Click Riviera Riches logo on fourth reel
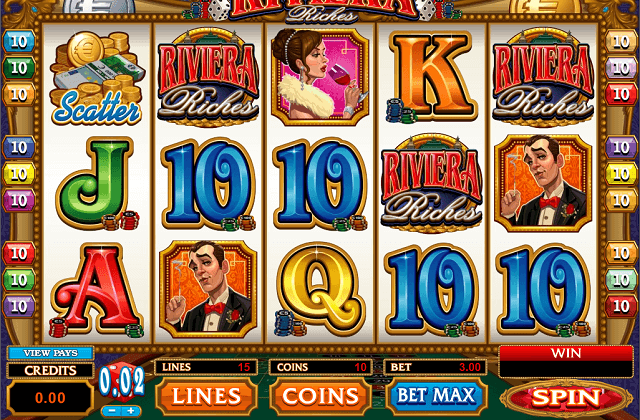Image resolution: width=640 pixels, height=420 pixels. (x=432, y=184)
